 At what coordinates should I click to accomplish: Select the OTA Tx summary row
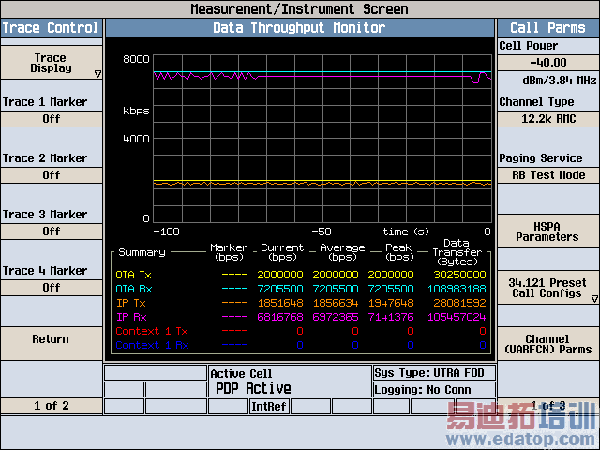tap(133, 274)
